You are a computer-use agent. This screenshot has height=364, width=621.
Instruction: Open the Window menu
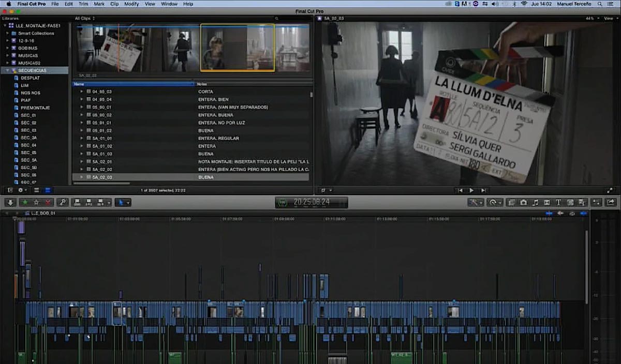click(x=169, y=4)
